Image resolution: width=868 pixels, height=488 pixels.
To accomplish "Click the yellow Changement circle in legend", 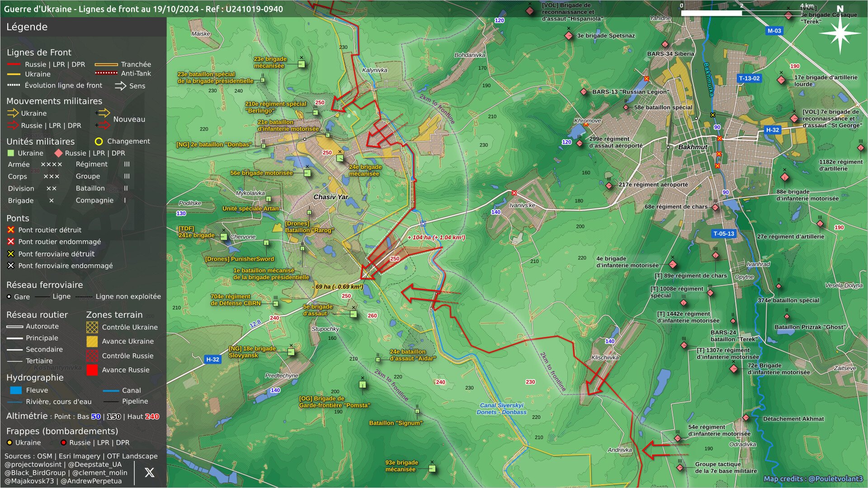I will [x=99, y=141].
